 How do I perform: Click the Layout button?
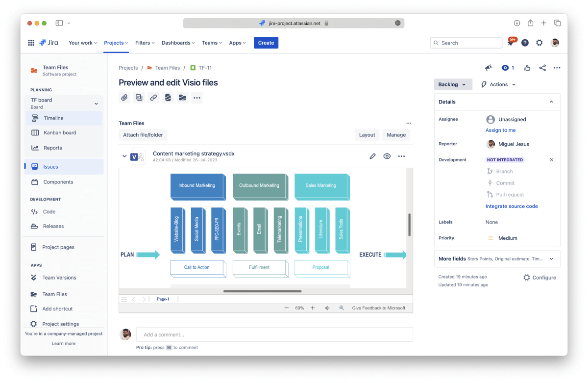[367, 135]
